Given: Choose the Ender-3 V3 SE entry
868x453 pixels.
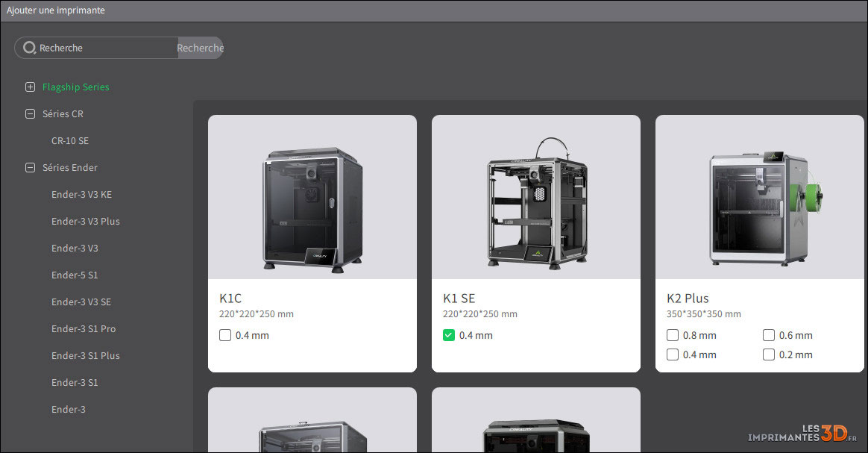Looking at the screenshot, I should pos(81,302).
